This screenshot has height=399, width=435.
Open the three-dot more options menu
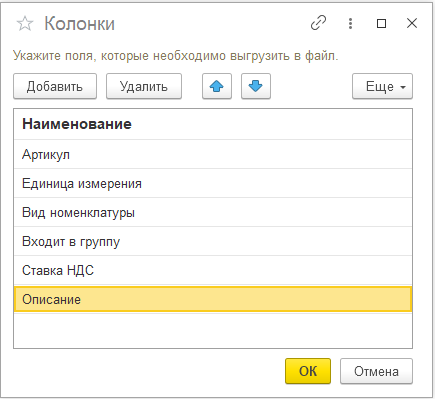click(350, 23)
